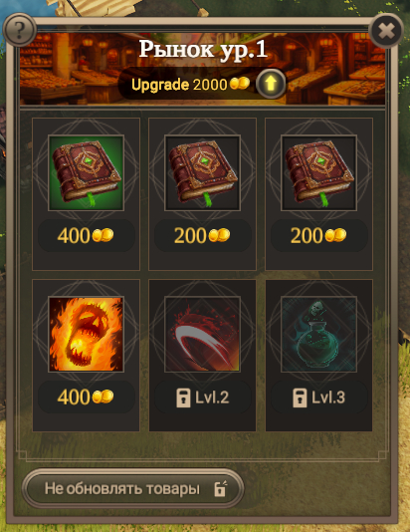Click the question mark help icon
410x532 pixels.
coord(19,30)
